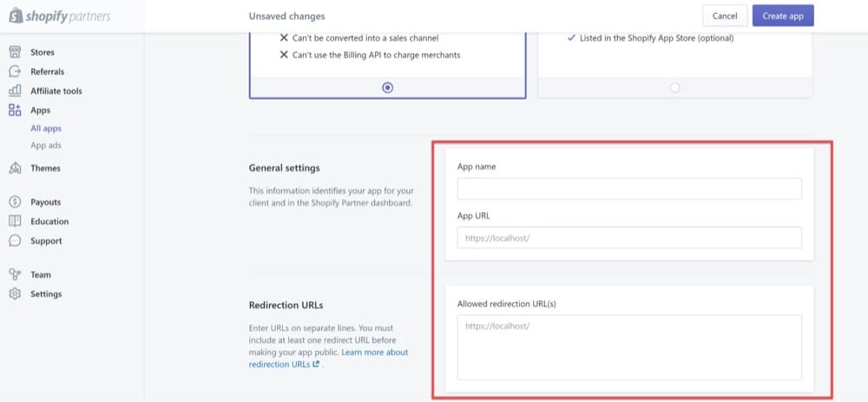Select the Team icon
This screenshot has height=402, width=868.
pos(15,274)
